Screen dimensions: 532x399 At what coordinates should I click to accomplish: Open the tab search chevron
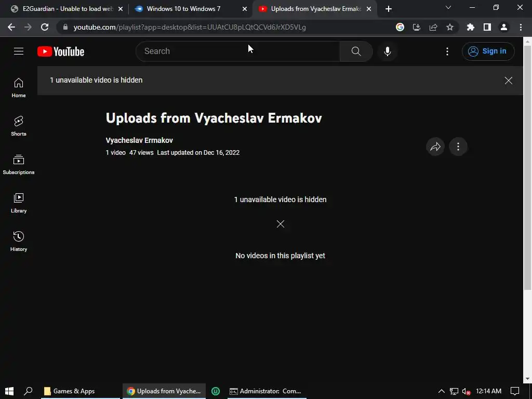(448, 7)
